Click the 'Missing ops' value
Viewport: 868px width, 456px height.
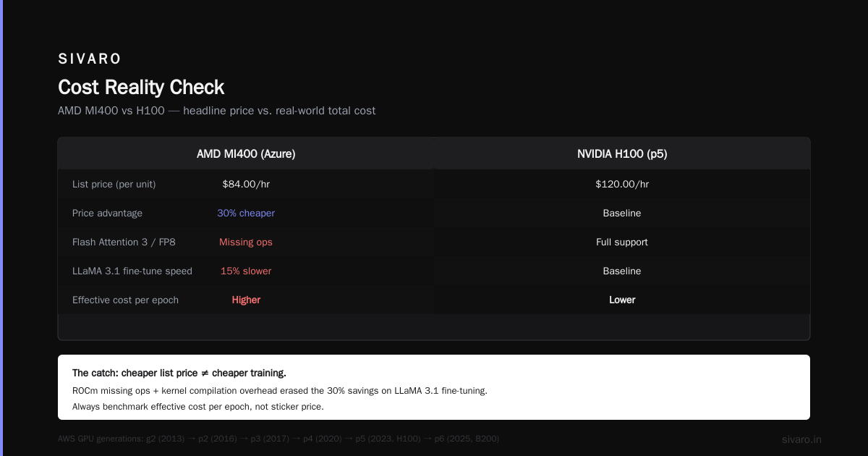tap(246, 242)
